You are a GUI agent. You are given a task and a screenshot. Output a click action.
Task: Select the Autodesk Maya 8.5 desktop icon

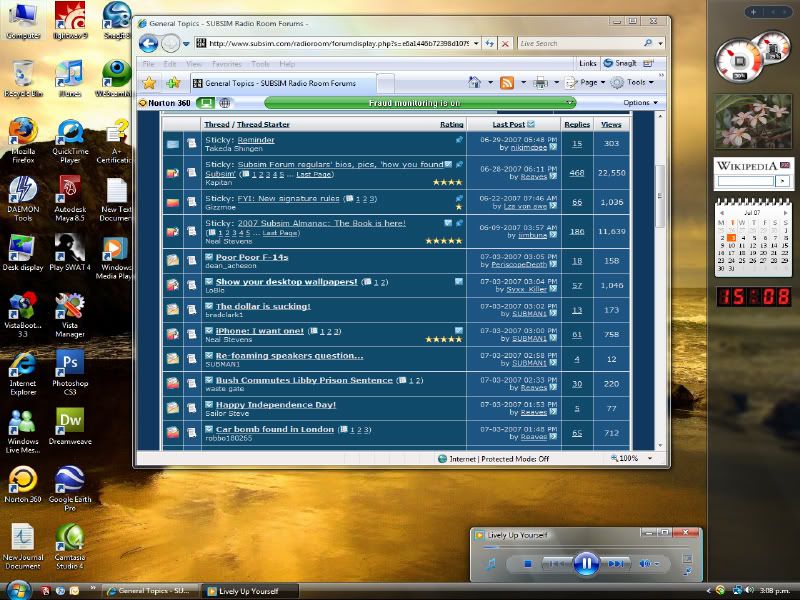coord(70,199)
